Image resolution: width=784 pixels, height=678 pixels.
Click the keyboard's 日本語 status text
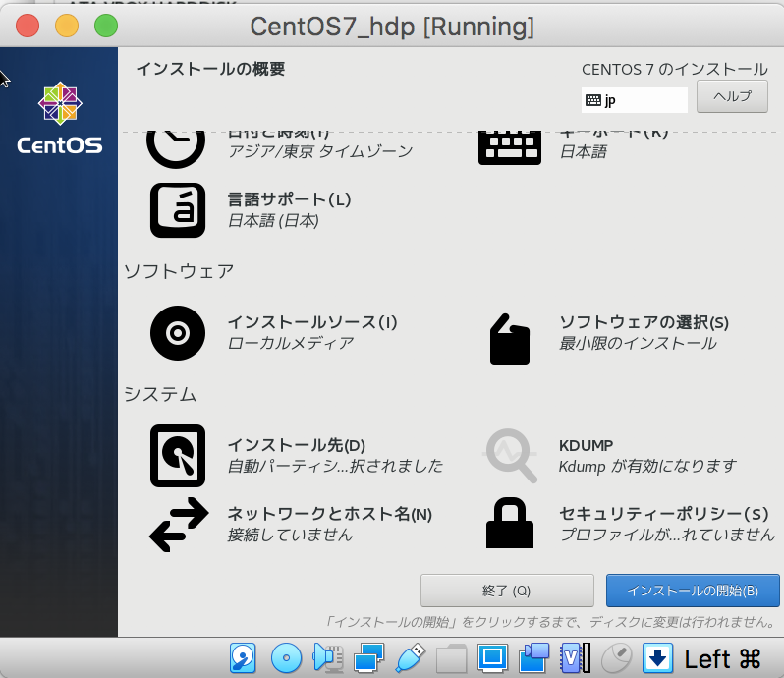(x=583, y=151)
